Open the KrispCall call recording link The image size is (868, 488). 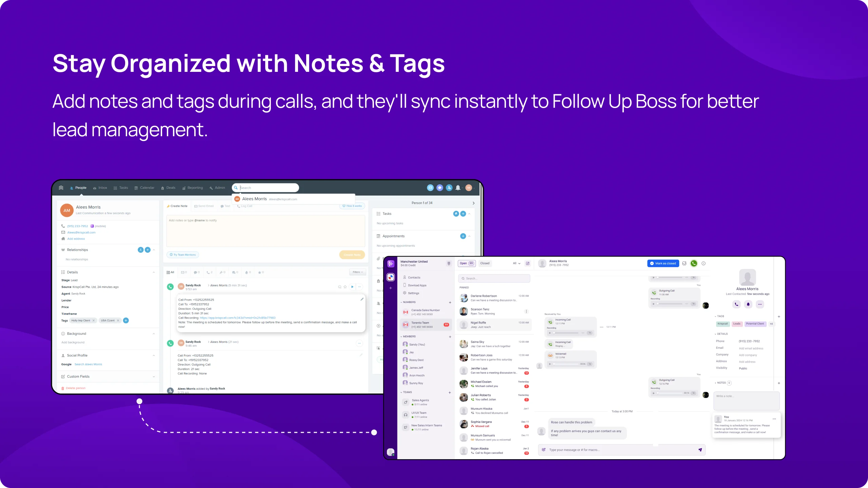point(238,318)
